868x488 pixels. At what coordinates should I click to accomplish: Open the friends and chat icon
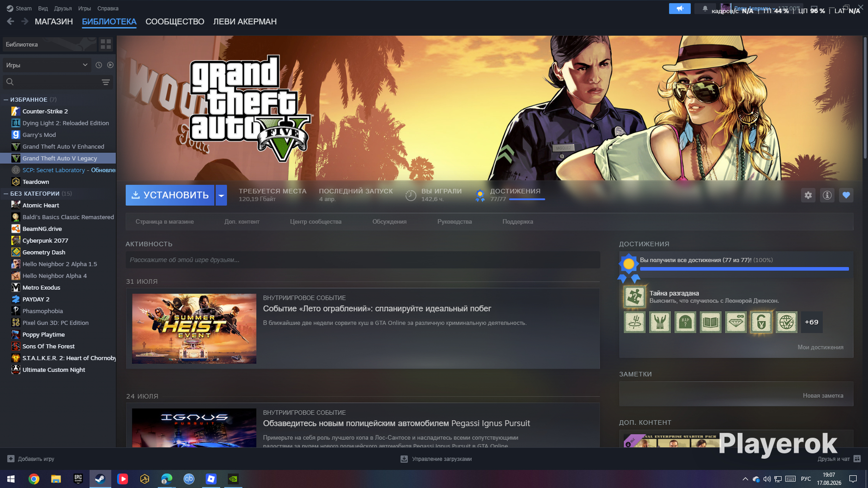tap(857, 459)
